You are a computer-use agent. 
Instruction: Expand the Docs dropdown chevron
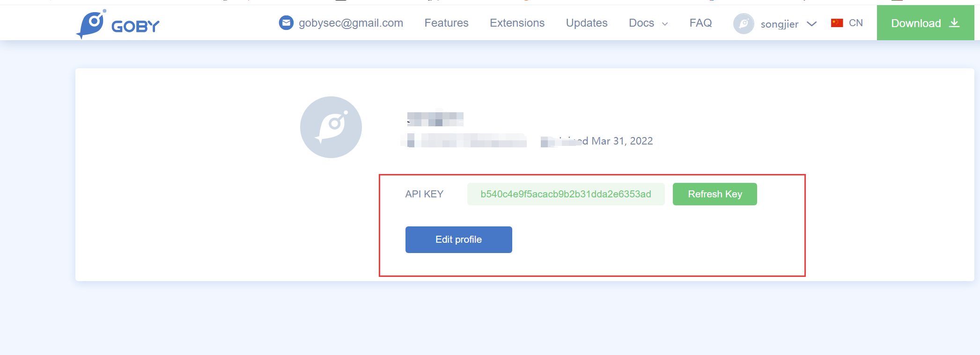665,24
